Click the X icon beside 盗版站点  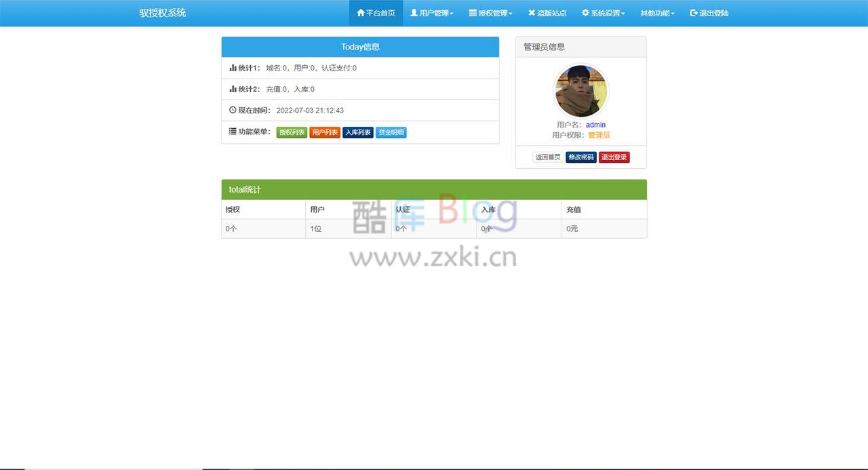tap(531, 12)
